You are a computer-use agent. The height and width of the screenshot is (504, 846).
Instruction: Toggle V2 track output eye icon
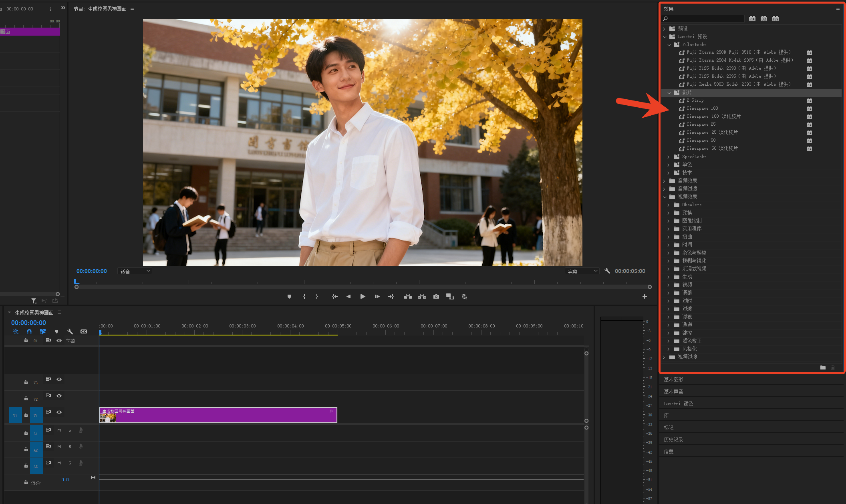pos(59,396)
